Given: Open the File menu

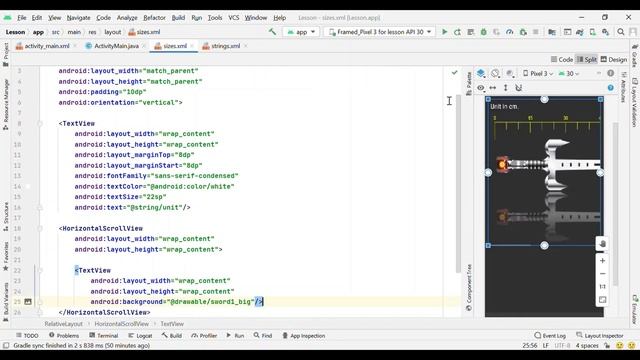Looking at the screenshot, I should [x=21, y=18].
